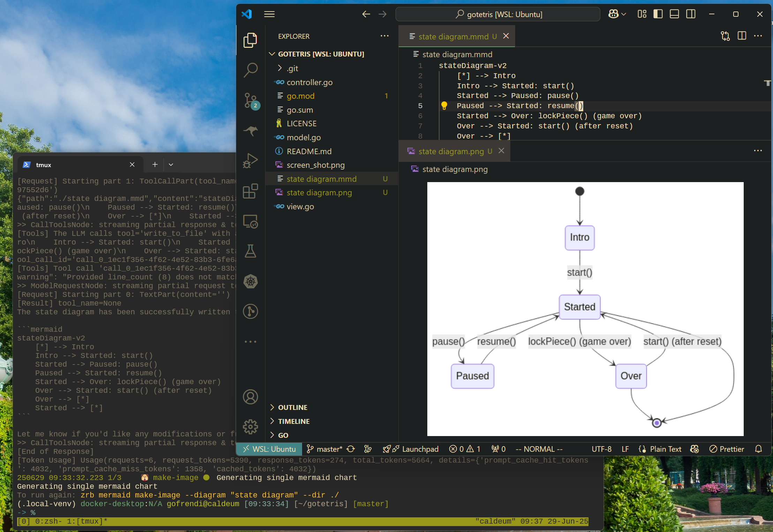Toggle the Secondary Side Bar

690,14
